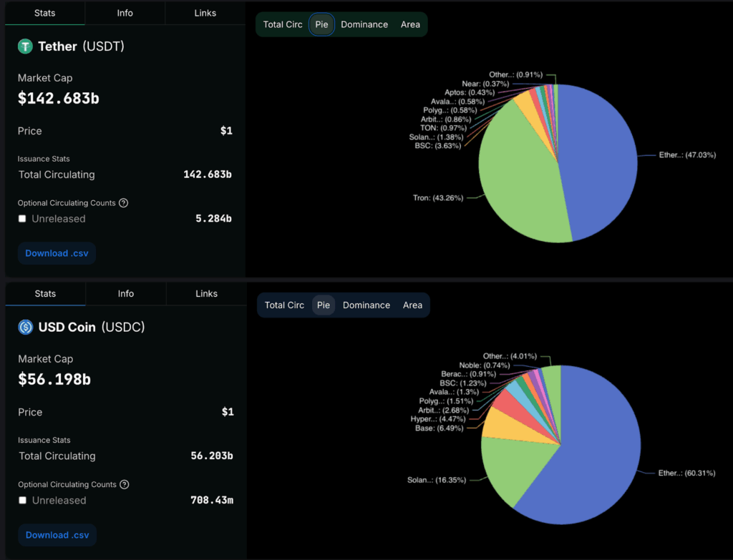Switch to Links tab in USD Coin panel
Image resolution: width=733 pixels, height=560 pixels.
(206, 293)
